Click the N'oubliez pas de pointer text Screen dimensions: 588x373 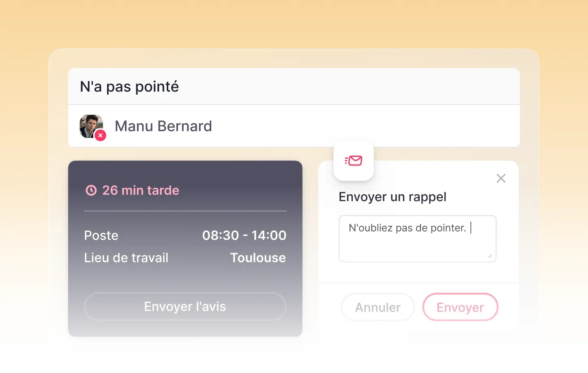(x=407, y=228)
